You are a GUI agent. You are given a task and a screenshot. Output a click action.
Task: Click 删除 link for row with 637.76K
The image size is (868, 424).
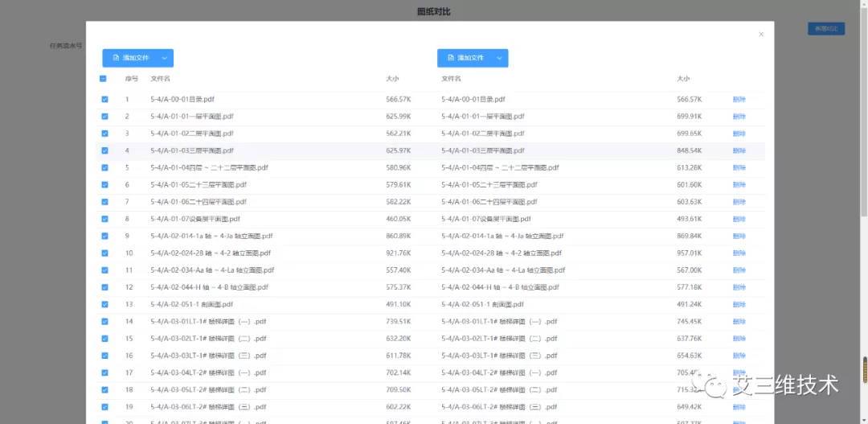coord(739,339)
